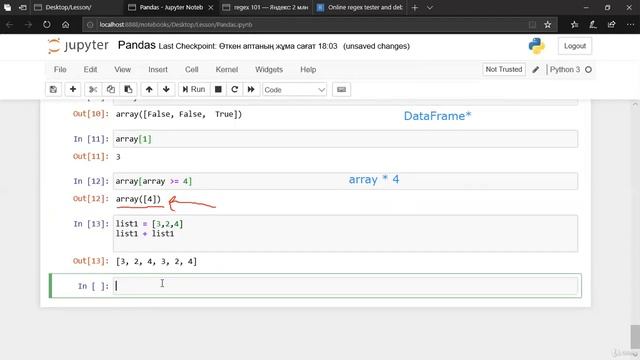This screenshot has width=640, height=360.
Task: Close the Pandas Jupyter Notebook tab
Action: 211,7
